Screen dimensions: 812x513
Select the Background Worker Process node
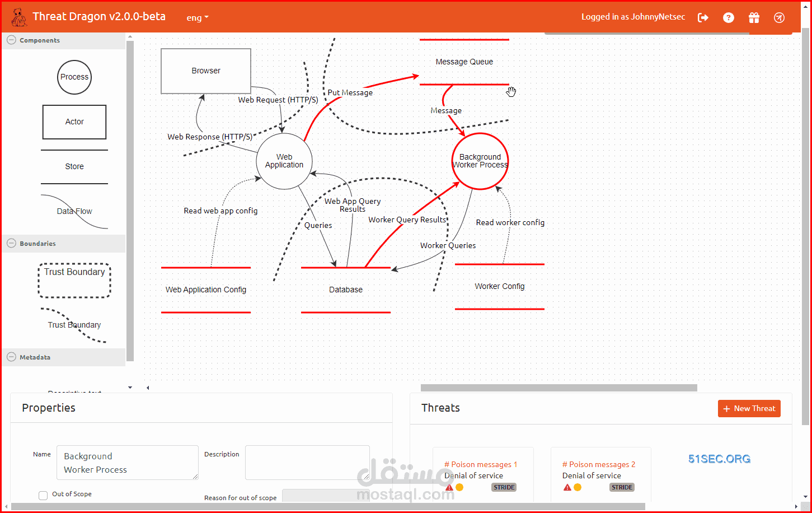click(480, 161)
